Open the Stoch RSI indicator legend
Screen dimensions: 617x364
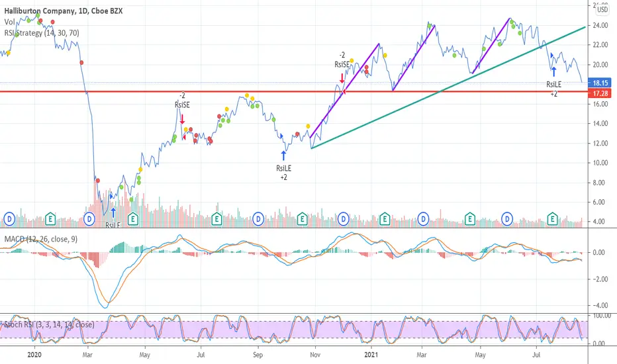(49, 325)
